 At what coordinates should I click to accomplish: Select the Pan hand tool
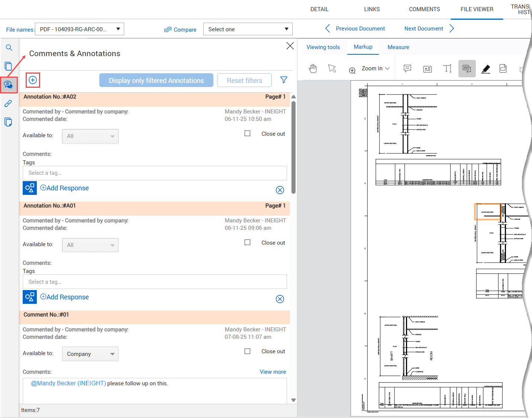pyautogui.click(x=313, y=69)
